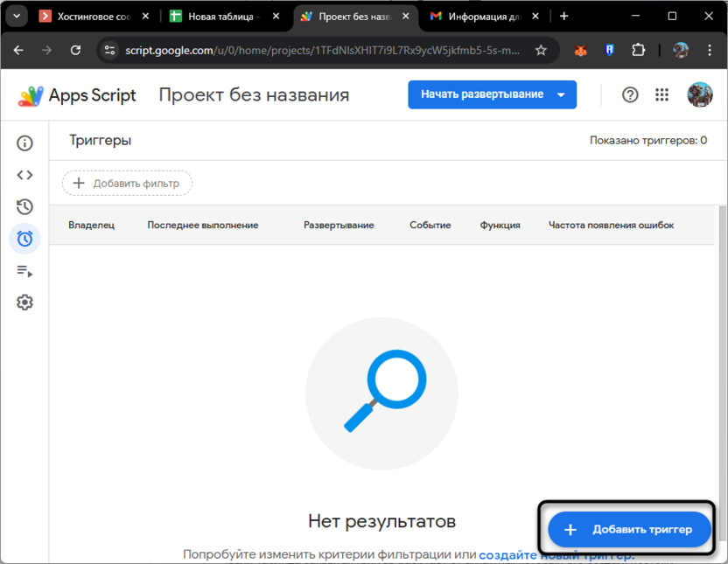
Task: Expand deployment options dropdown arrow
Action: 562,94
